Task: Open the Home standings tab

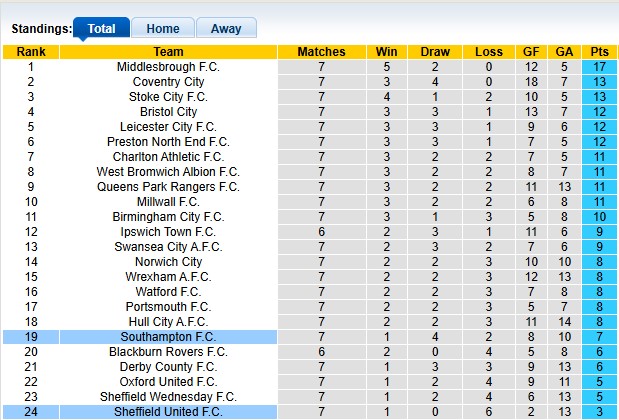Action: pos(162,29)
